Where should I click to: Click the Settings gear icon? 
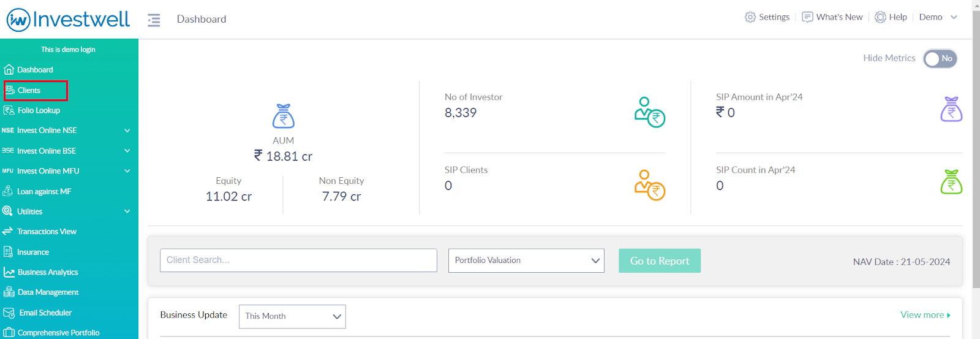[750, 17]
